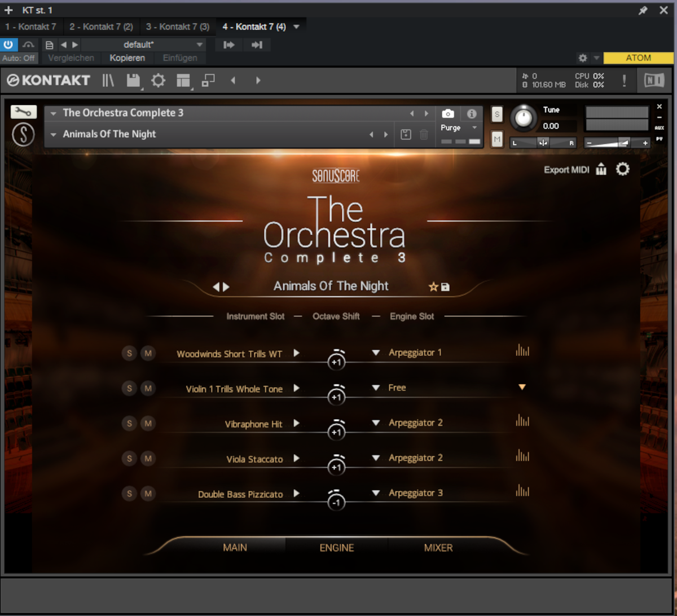This screenshot has height=616, width=677.
Task: Click the Kontakt rack minimize view icon
Action: click(209, 81)
